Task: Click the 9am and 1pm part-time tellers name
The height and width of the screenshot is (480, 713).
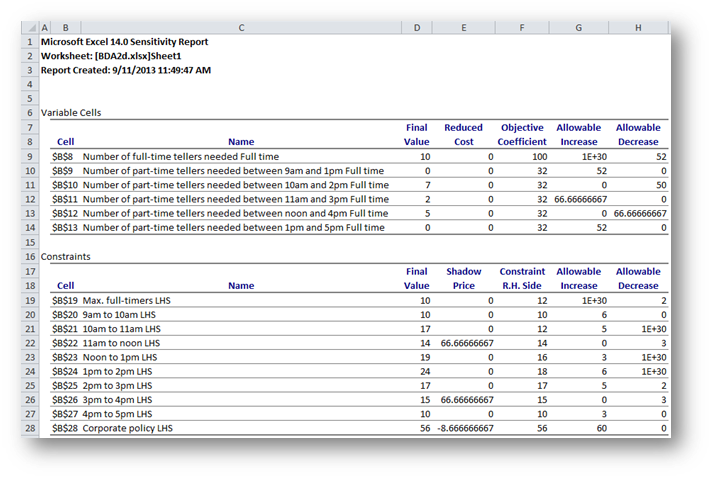Action: pos(233,171)
